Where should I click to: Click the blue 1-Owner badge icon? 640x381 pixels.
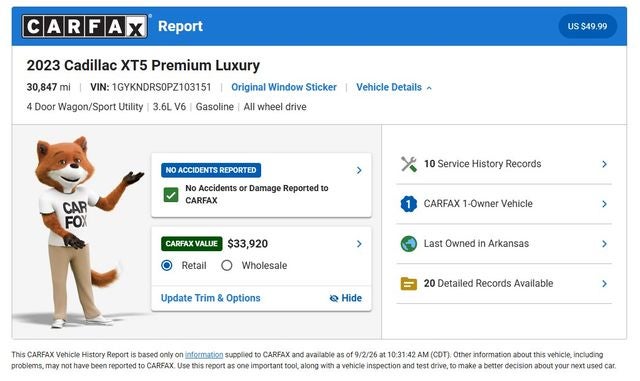[409, 204]
